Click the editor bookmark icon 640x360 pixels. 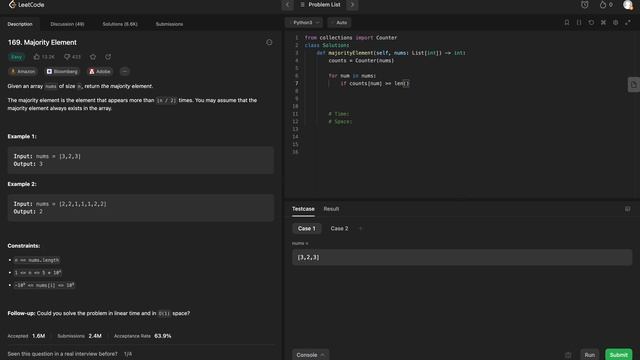tap(567, 22)
